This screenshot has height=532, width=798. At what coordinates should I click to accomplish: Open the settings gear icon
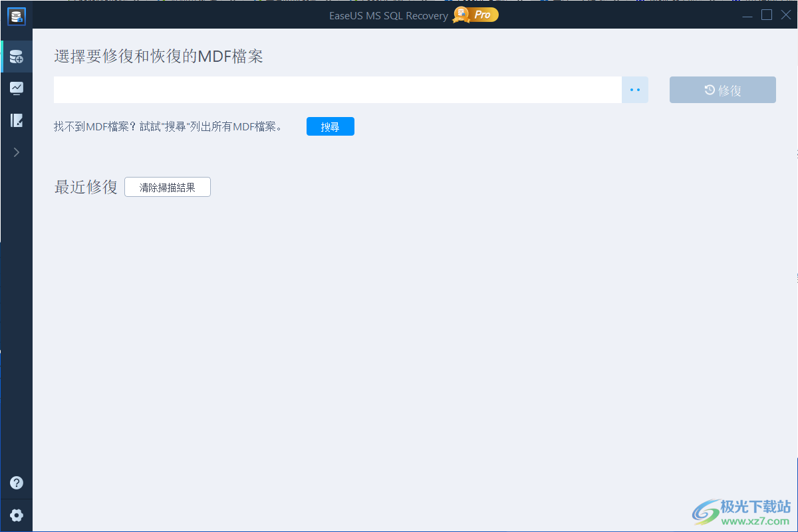pyautogui.click(x=17, y=515)
